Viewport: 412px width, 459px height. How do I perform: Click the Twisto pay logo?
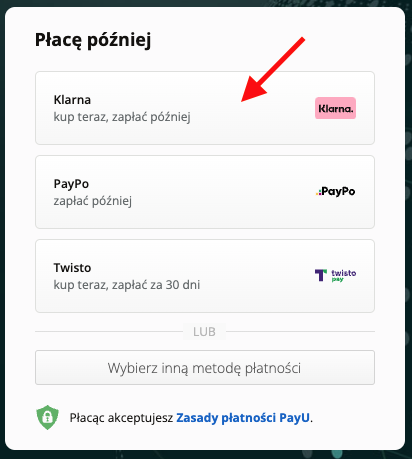click(x=335, y=275)
